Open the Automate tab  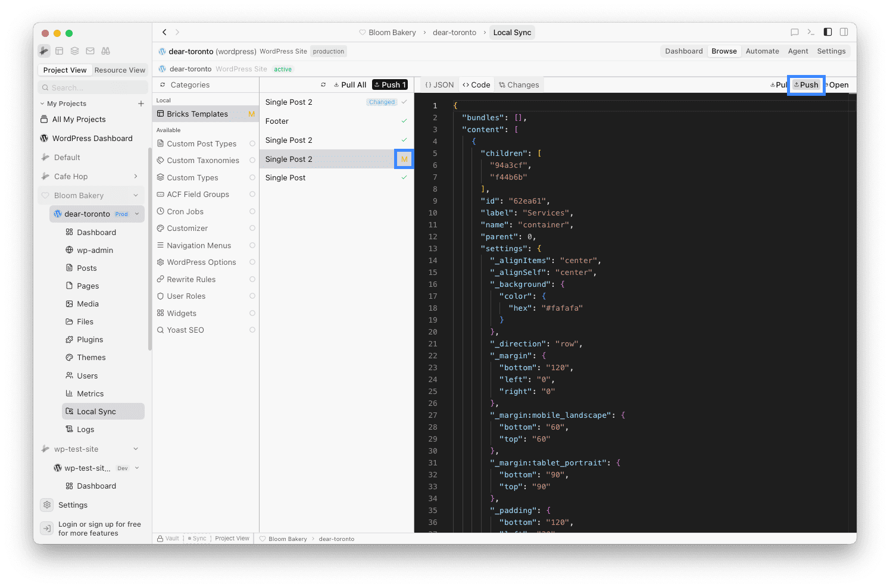coord(762,51)
